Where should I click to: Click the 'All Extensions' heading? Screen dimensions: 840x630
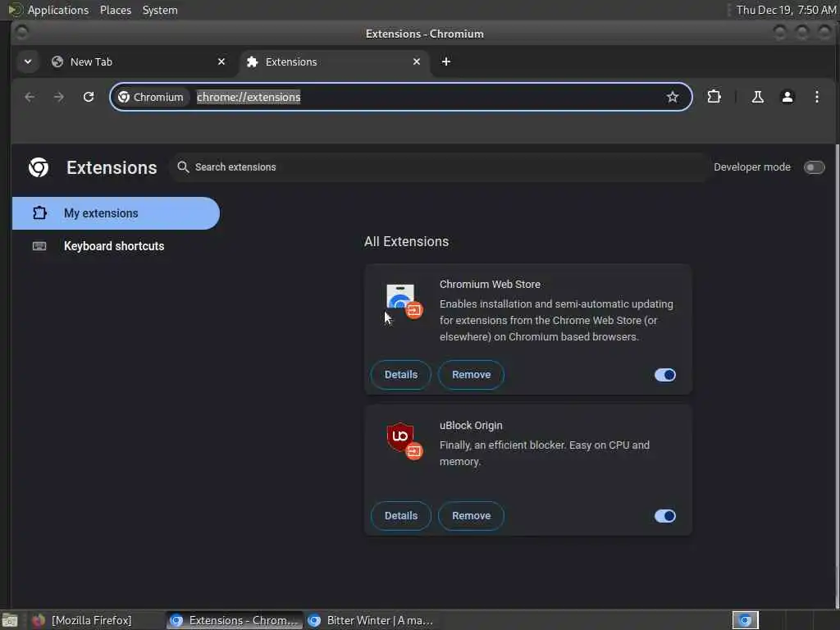point(407,242)
